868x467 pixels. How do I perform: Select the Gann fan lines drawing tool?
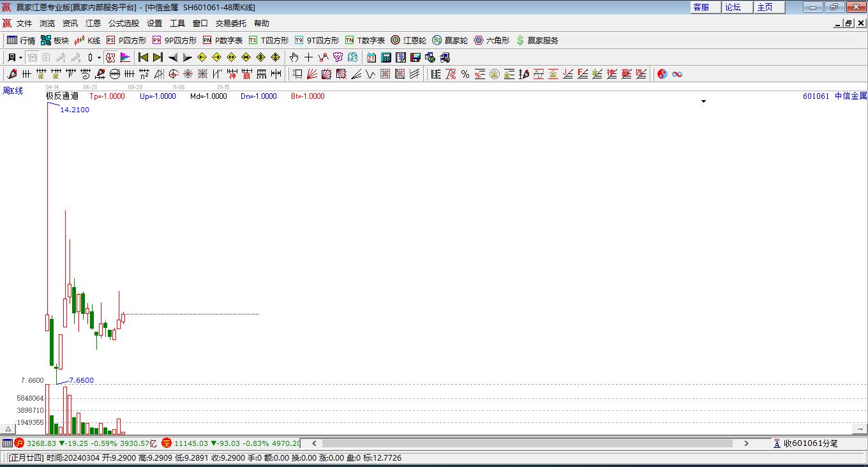312,74
